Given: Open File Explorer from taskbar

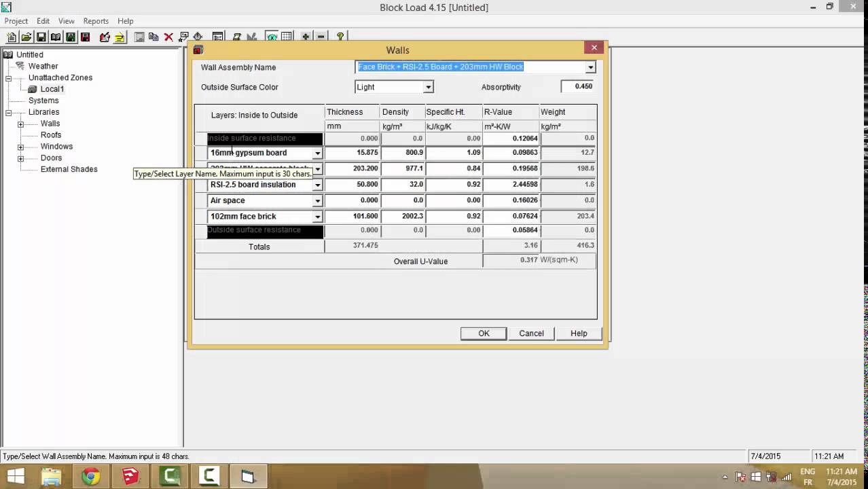Looking at the screenshot, I should click(52, 477).
